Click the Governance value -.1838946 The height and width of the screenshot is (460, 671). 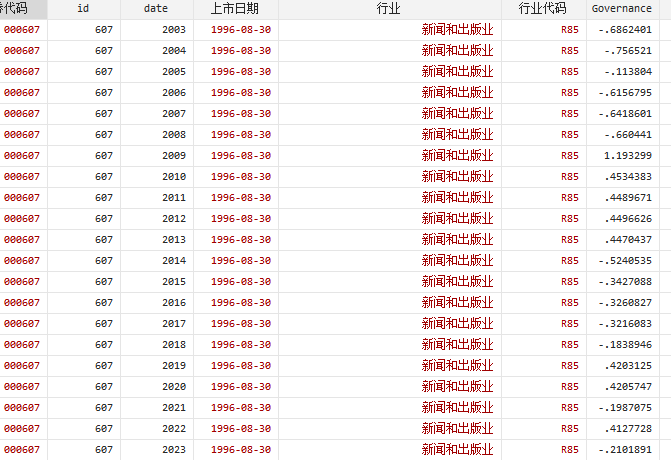(x=625, y=345)
